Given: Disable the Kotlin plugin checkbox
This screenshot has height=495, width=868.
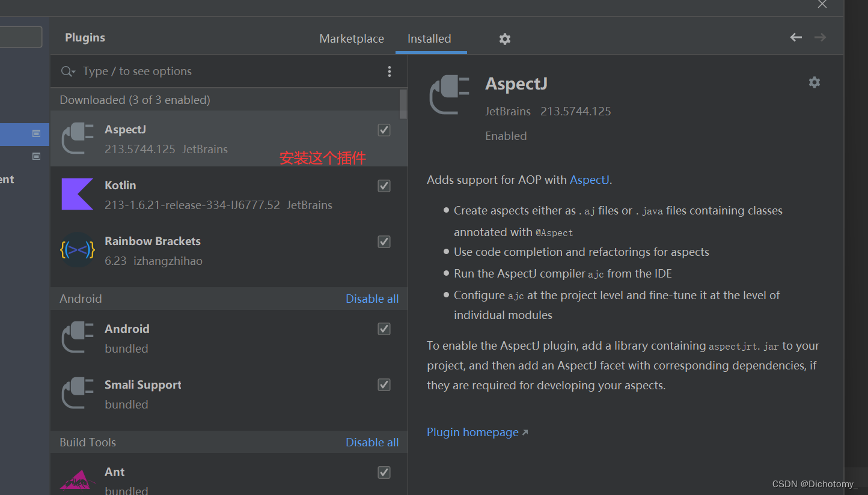Looking at the screenshot, I should click(x=384, y=186).
